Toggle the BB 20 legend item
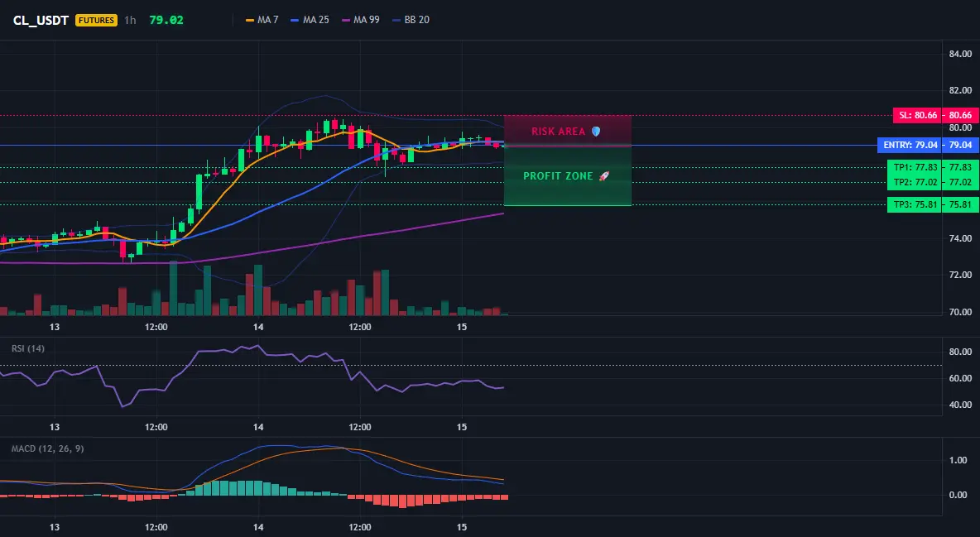Image resolution: width=980 pixels, height=537 pixels. pyautogui.click(x=411, y=20)
